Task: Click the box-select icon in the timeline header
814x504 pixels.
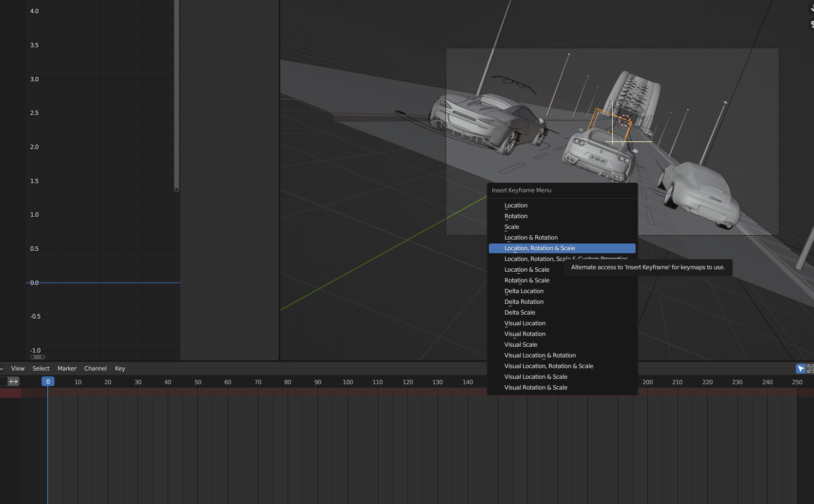Action: (810, 369)
